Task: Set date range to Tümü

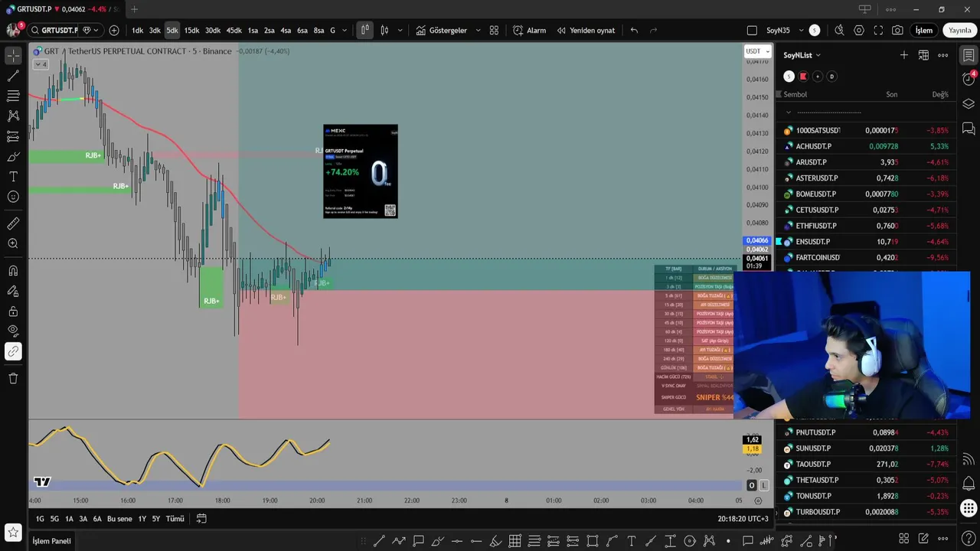Action: point(175,519)
